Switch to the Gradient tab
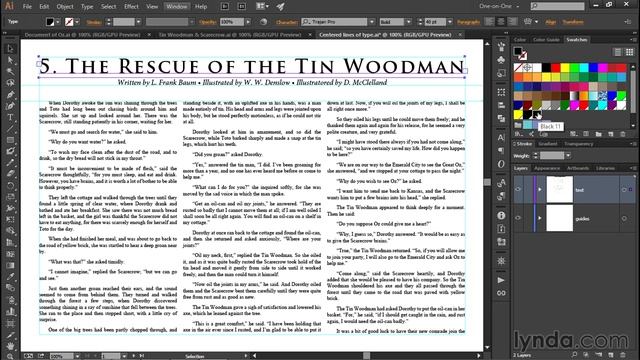Screen dimensions: 640x360 point(547,144)
